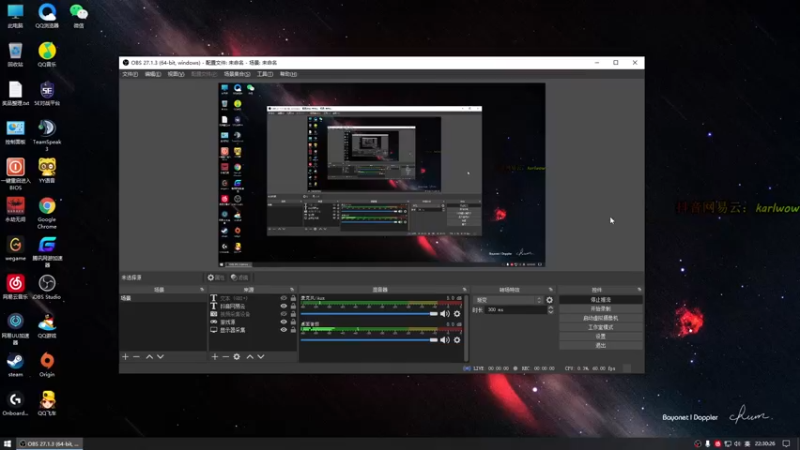Add a new scene with plus icon
The width and height of the screenshot is (800, 450).
click(x=126, y=357)
